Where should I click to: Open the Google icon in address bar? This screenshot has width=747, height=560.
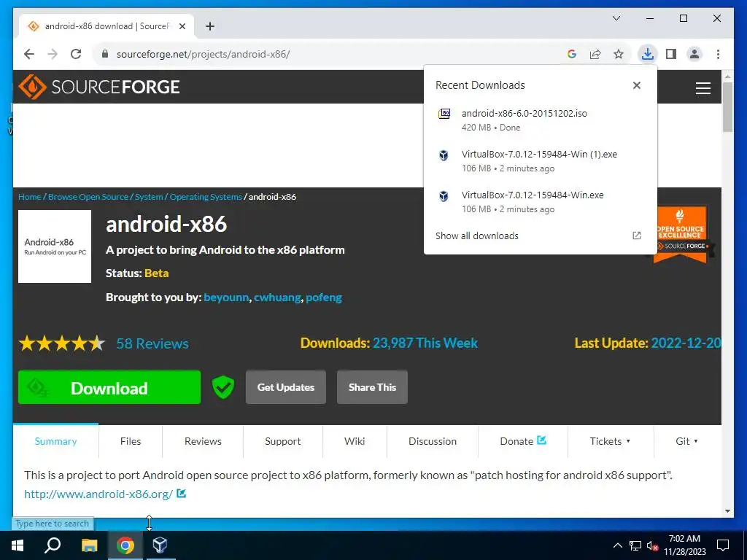click(x=572, y=54)
